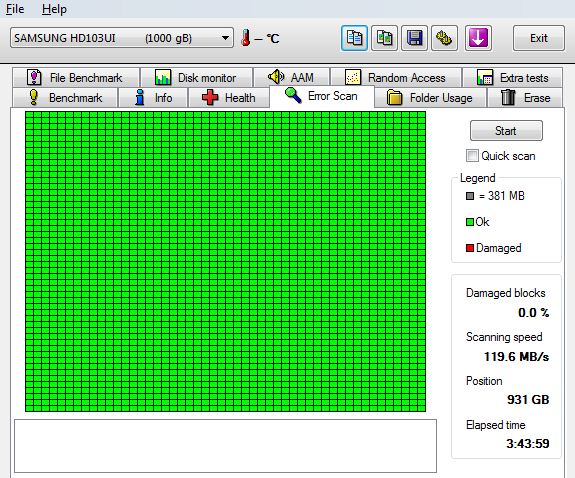
Task: Open the Folder Usage tab
Action: point(430,98)
